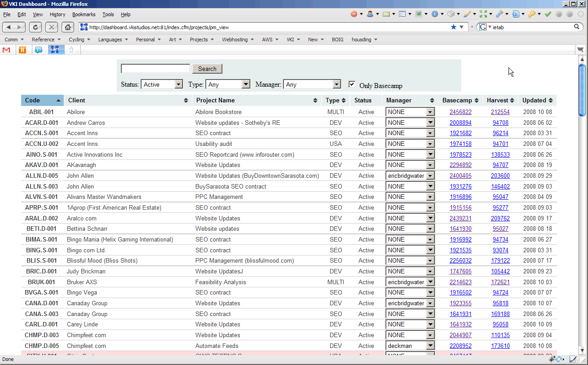Viewport: 588px width, 365px height.
Task: Click the scrollbar down arrow
Action: [582, 350]
